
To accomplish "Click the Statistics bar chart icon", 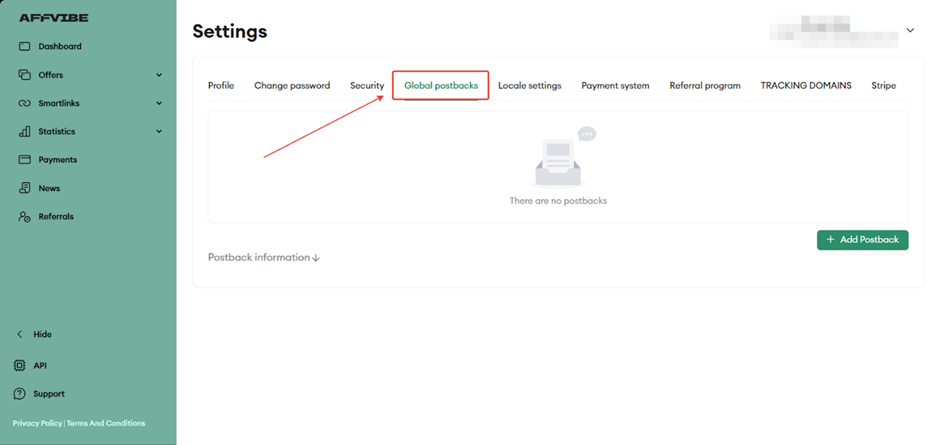I will (x=25, y=131).
